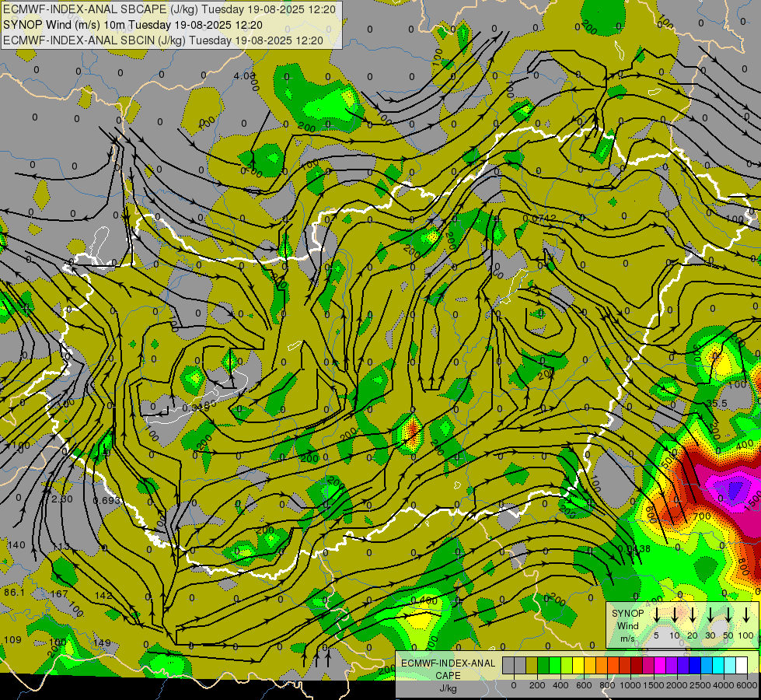This screenshot has height=700, width=761.
Task: Click the '6000' tick label under CAPE colorbar
Action: pyautogui.click(x=747, y=685)
